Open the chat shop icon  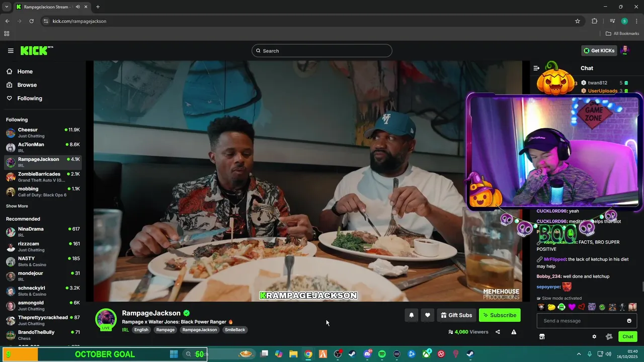542,337
